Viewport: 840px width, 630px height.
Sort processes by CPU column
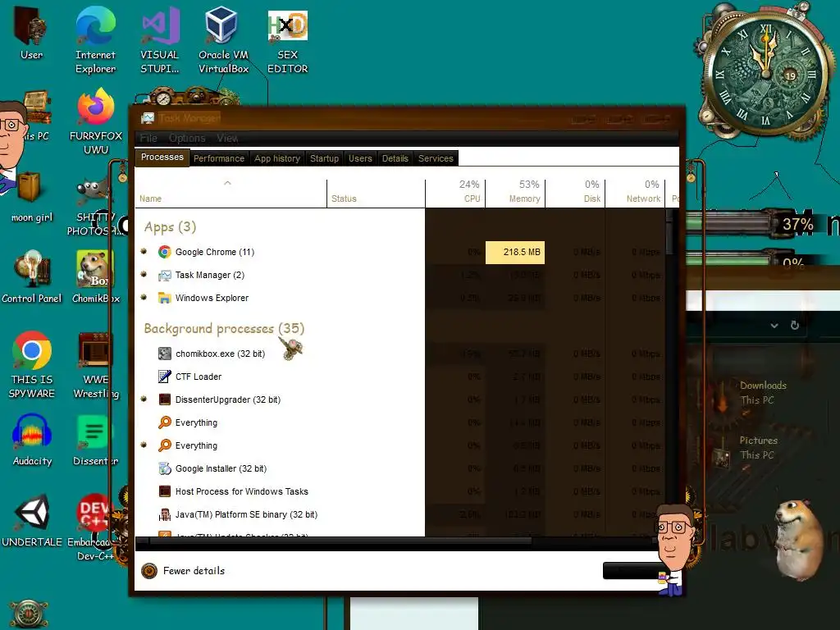tap(455, 194)
